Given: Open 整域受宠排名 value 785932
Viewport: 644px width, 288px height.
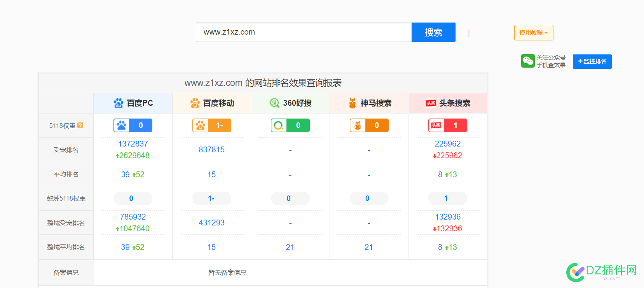Looking at the screenshot, I should (133, 217).
